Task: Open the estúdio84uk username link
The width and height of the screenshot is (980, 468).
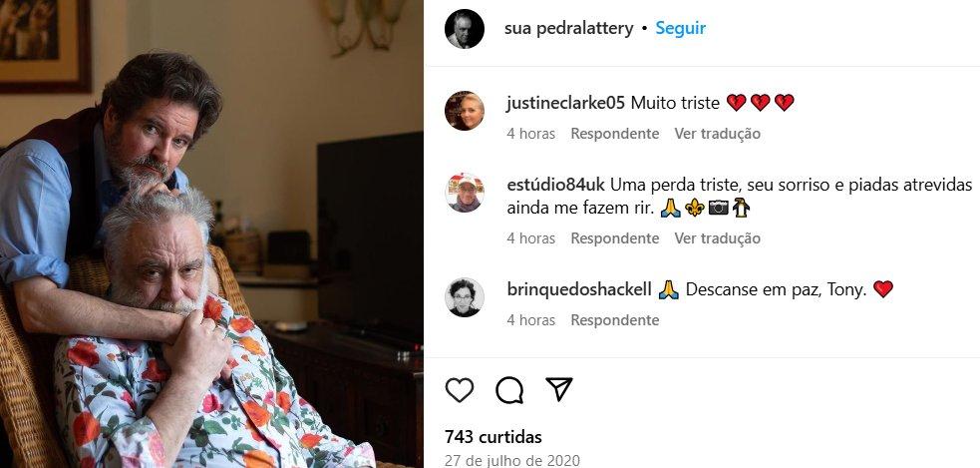Action: pos(555,186)
